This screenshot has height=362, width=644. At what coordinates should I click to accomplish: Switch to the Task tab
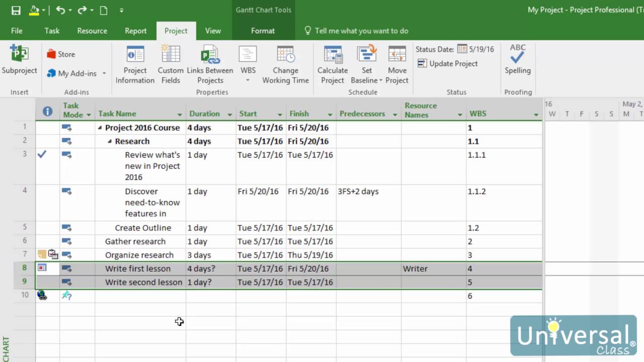(52, 31)
